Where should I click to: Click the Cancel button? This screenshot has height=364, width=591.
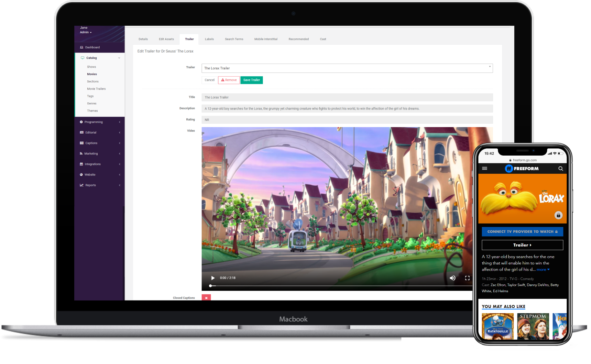tap(209, 80)
